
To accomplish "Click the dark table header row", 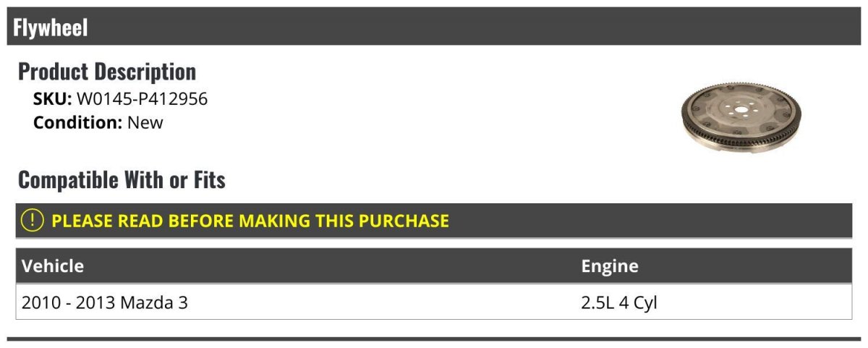I will (434, 266).
